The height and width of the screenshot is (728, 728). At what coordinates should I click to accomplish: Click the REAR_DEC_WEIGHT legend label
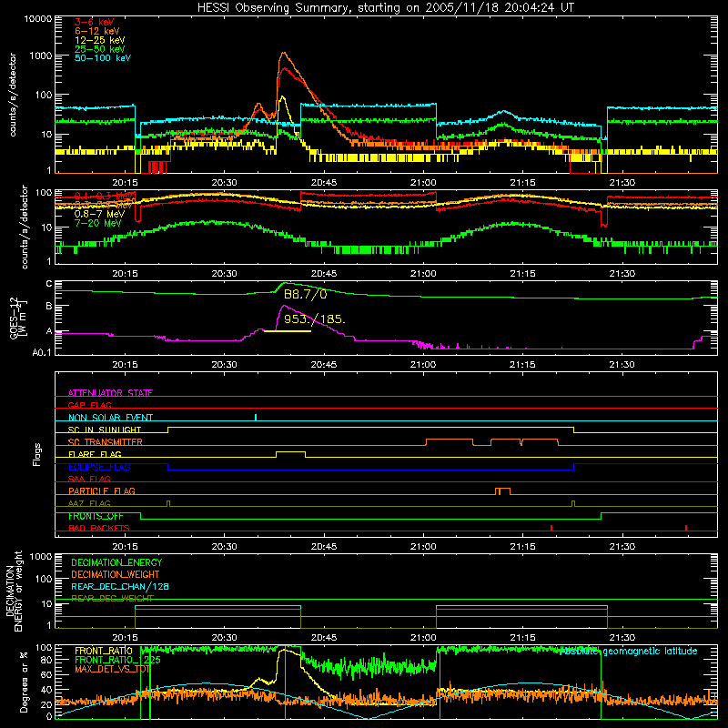point(112,598)
